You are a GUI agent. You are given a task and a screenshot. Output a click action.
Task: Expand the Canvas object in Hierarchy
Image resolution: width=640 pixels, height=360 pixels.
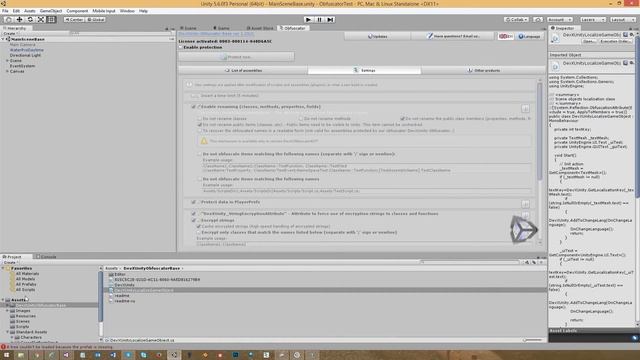[x=7, y=71]
